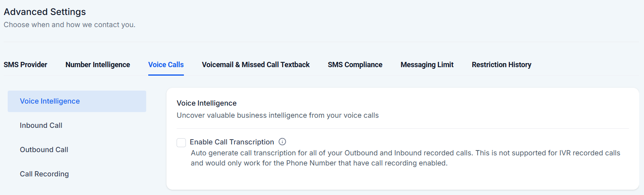This screenshot has height=195, width=644.
Task: Choose Outbound Call from the side menu
Action: tap(44, 150)
